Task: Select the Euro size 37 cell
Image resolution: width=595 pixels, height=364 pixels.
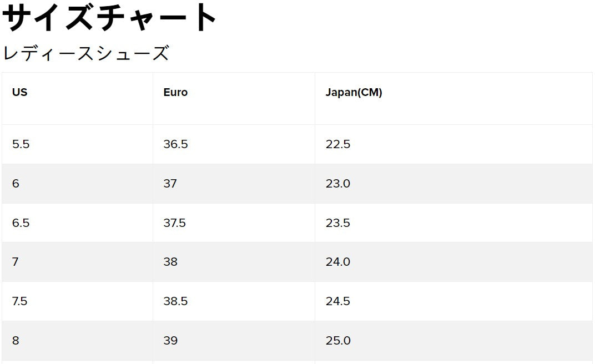Action: click(170, 184)
